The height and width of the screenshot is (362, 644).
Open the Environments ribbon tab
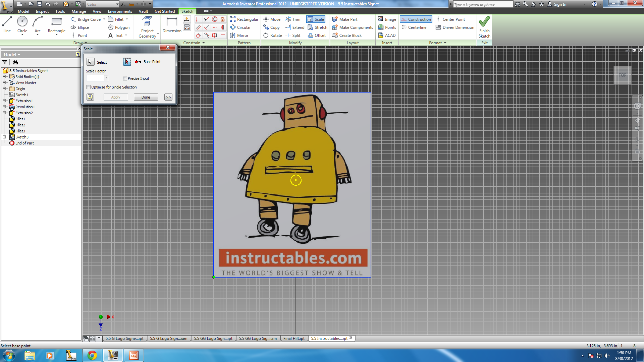[120, 11]
